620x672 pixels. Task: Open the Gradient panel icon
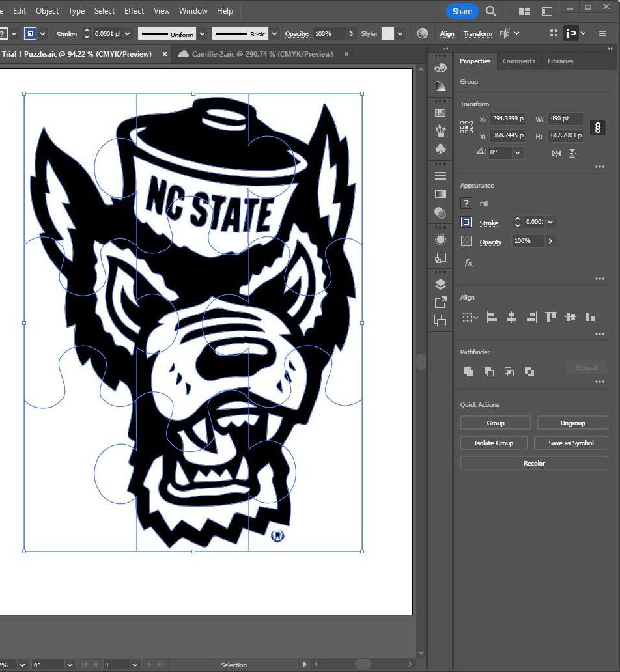(440, 194)
